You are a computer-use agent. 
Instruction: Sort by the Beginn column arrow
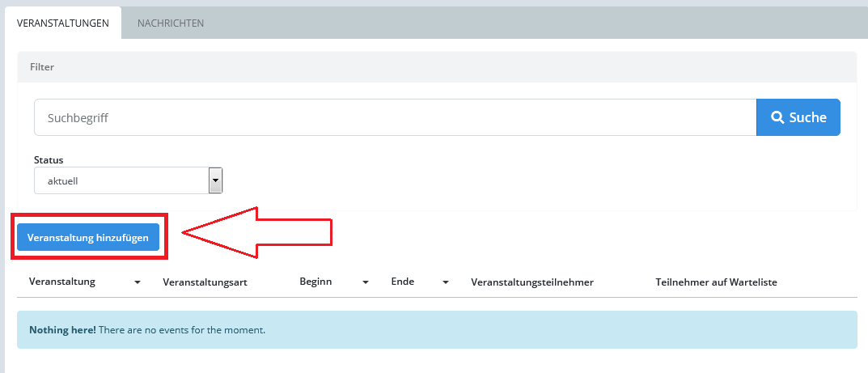tap(366, 282)
